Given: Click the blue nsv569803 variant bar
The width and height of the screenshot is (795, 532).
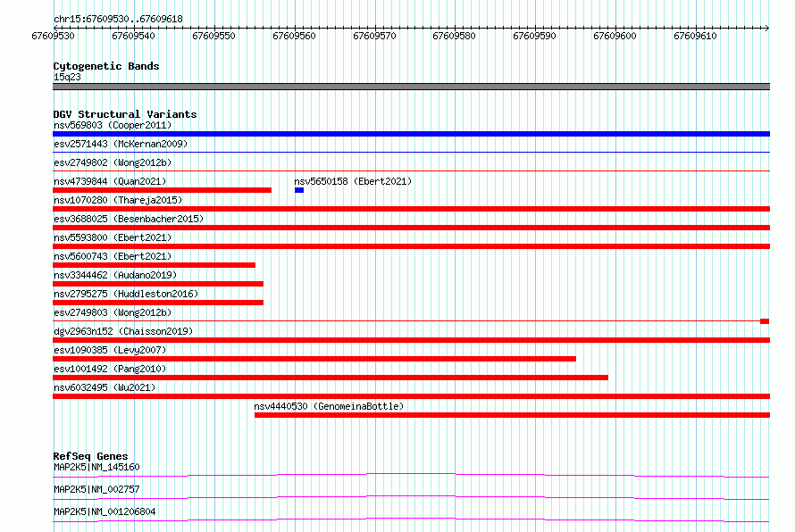Looking at the screenshot, I should [x=411, y=134].
